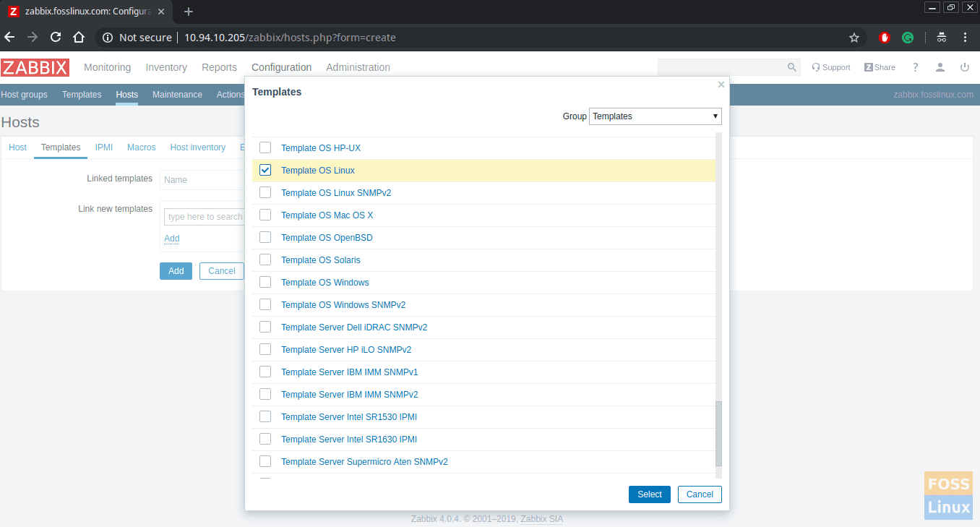The height and width of the screenshot is (527, 980).
Task: Check the Template OS Linux SNMPv2 checkbox
Action: pos(265,192)
